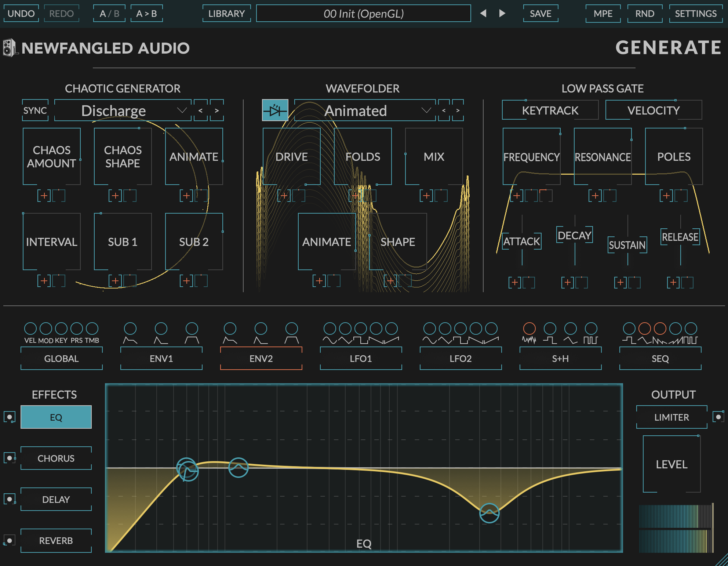Show the CHORUS effect panel

click(x=56, y=458)
